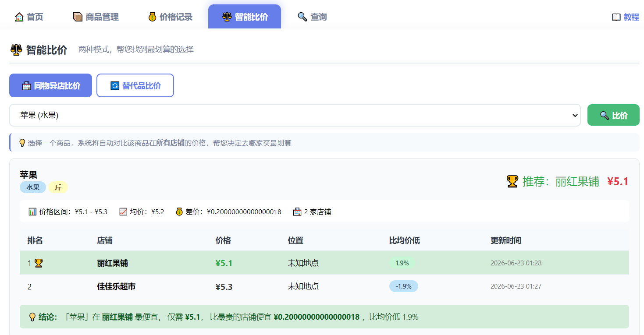Switch to the 价格记录 tab
The image size is (644, 335).
point(171,17)
